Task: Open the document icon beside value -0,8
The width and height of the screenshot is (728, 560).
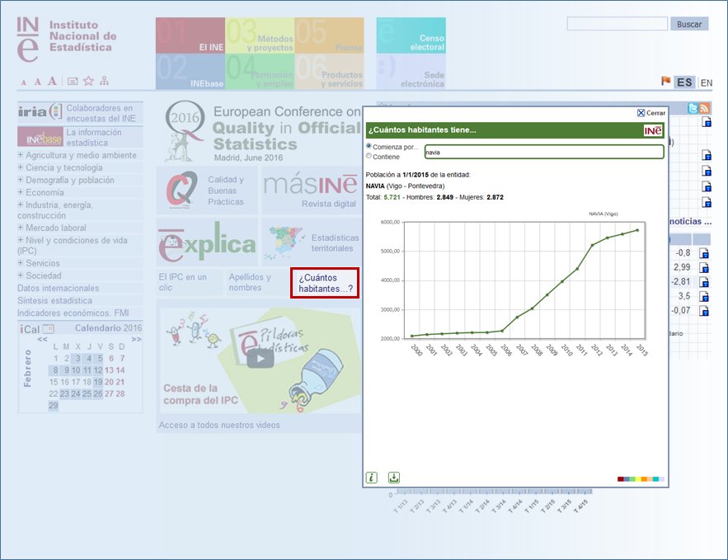Action: coord(704,253)
